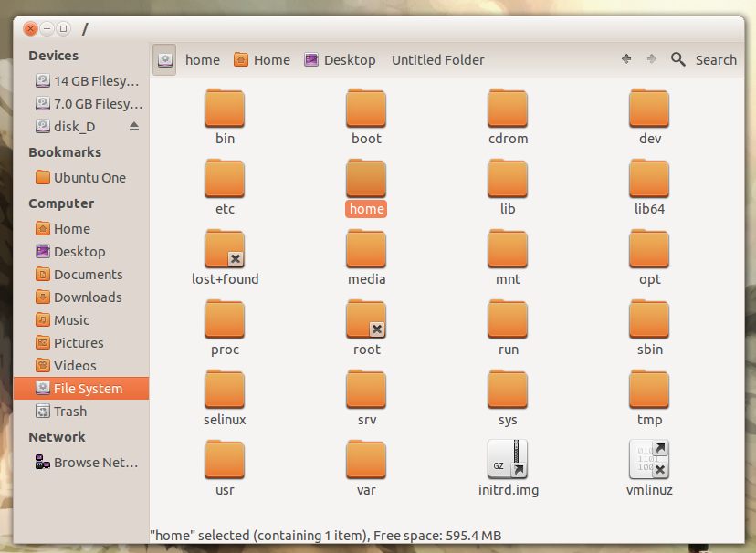Viewport: 756px width, 553px height.
Task: Select Trash in the sidebar
Action: (70, 412)
